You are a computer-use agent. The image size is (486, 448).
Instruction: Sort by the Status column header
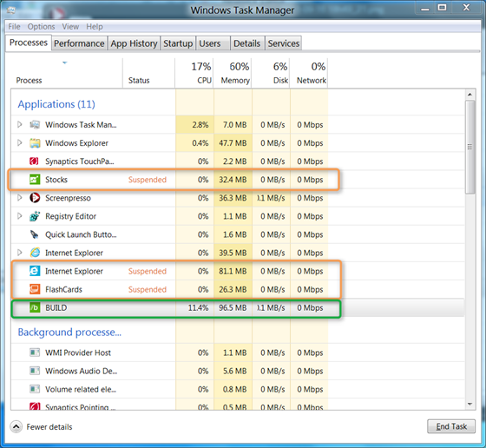pos(148,73)
